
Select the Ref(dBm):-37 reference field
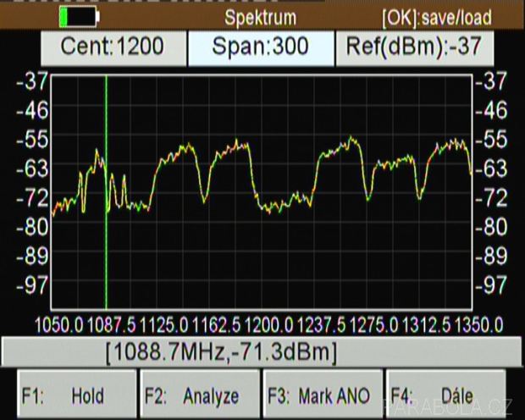pos(415,48)
